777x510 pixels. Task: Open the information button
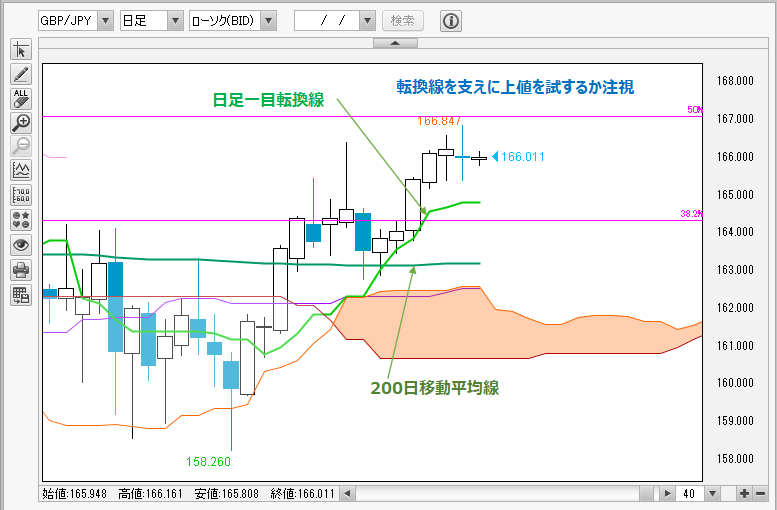pyautogui.click(x=450, y=21)
